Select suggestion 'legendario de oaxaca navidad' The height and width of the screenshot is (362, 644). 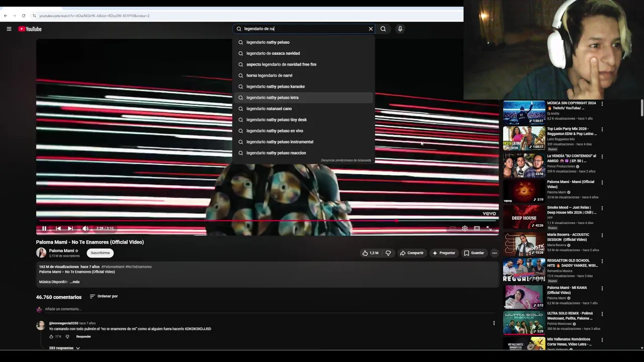(x=303, y=53)
